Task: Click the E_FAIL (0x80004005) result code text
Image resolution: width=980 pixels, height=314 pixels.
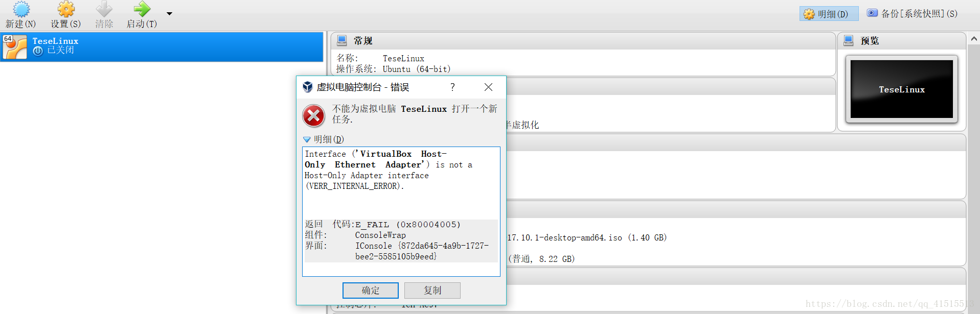Action: pyautogui.click(x=408, y=225)
